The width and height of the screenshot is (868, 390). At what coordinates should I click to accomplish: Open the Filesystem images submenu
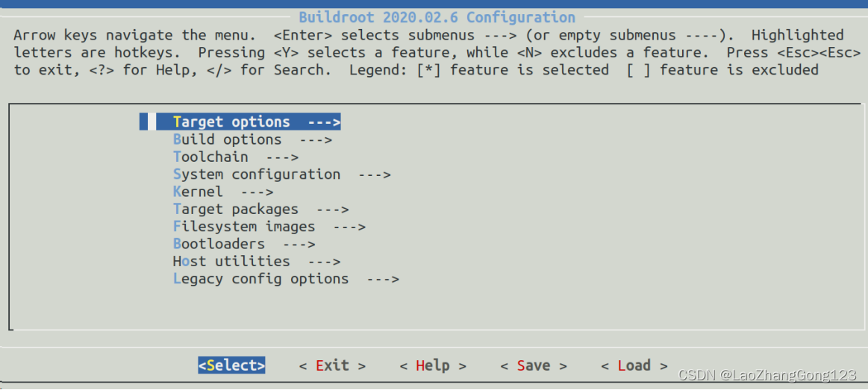pyautogui.click(x=269, y=227)
